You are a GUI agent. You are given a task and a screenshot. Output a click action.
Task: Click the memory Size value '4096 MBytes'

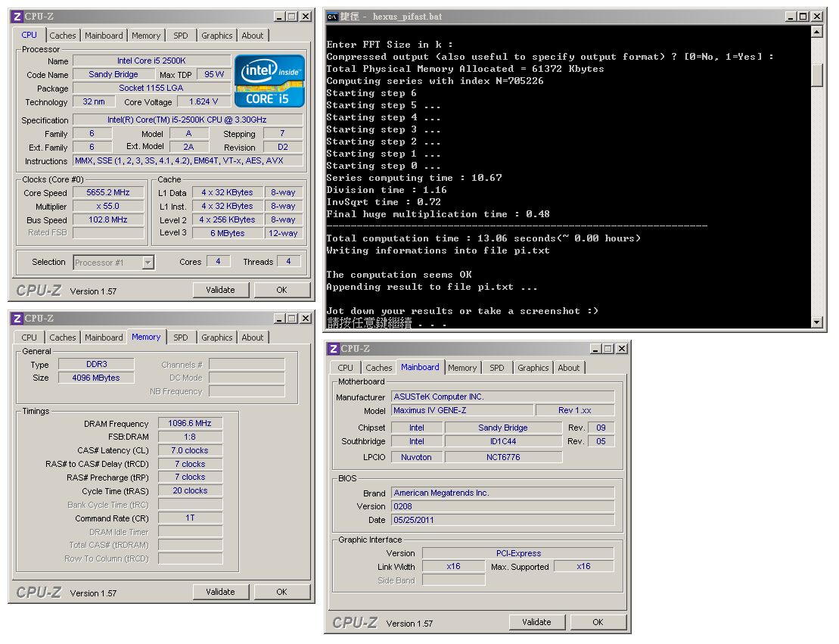coord(96,378)
